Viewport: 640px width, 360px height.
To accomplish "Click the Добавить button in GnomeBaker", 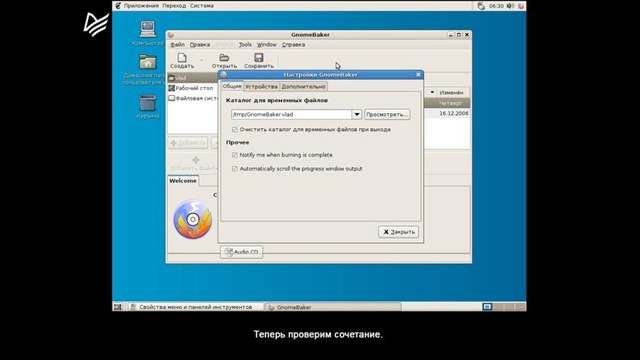I will (188, 143).
